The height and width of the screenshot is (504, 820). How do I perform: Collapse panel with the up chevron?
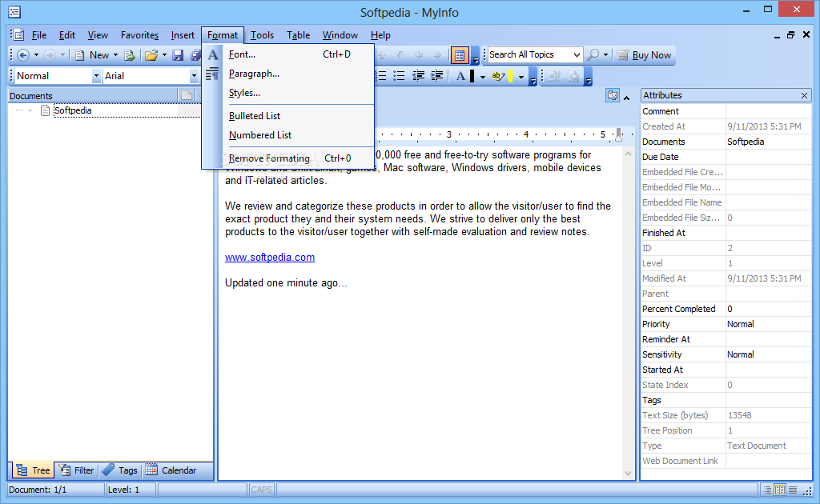626,98
